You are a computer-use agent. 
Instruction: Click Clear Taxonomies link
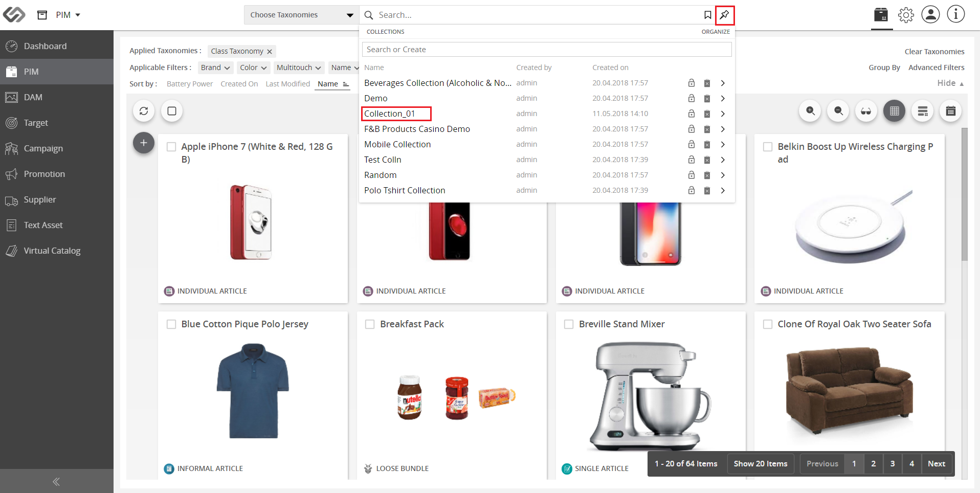[934, 52]
